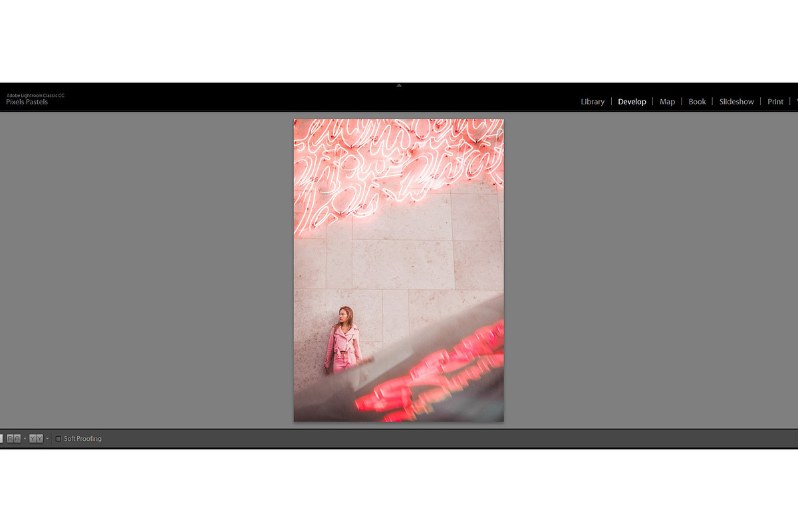This screenshot has width=798, height=532.
Task: Open the reference view dropdown arrow
Action: tap(25, 439)
